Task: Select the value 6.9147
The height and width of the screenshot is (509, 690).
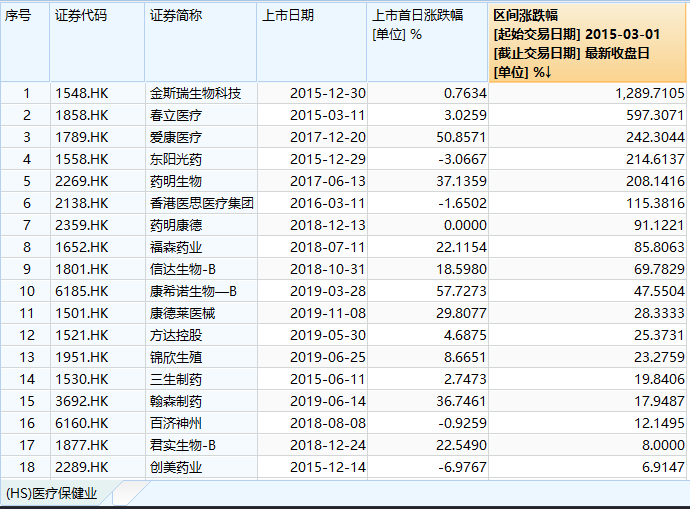Action: pyautogui.click(x=663, y=467)
